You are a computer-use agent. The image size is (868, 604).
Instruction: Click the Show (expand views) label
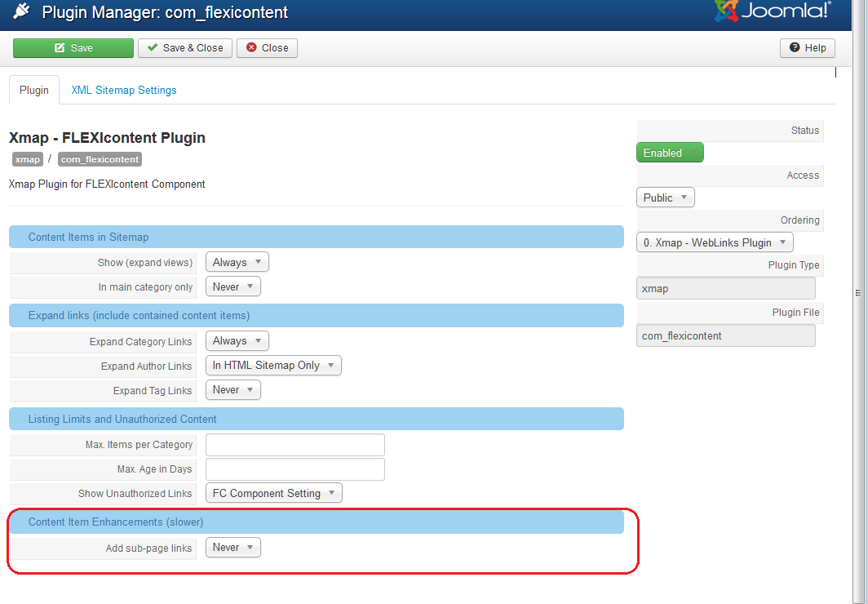145,263
